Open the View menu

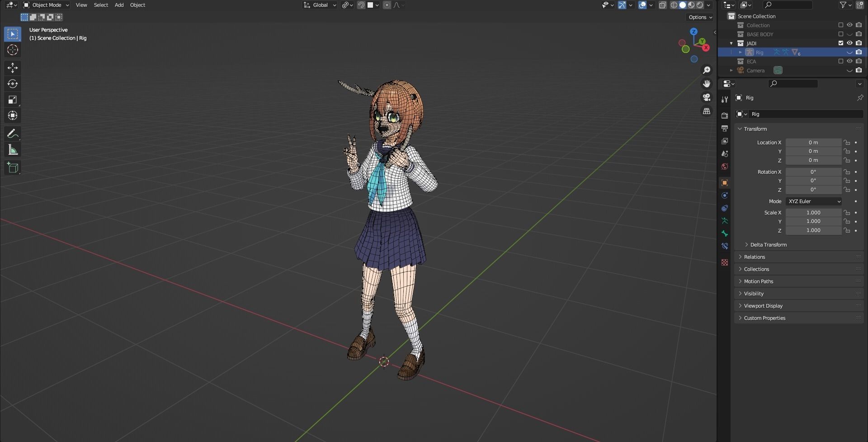[x=81, y=5]
